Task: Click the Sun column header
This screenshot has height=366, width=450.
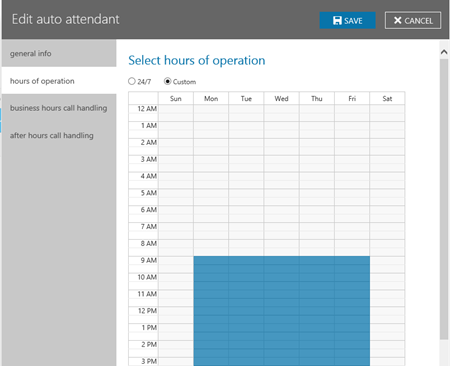Action: [176, 98]
